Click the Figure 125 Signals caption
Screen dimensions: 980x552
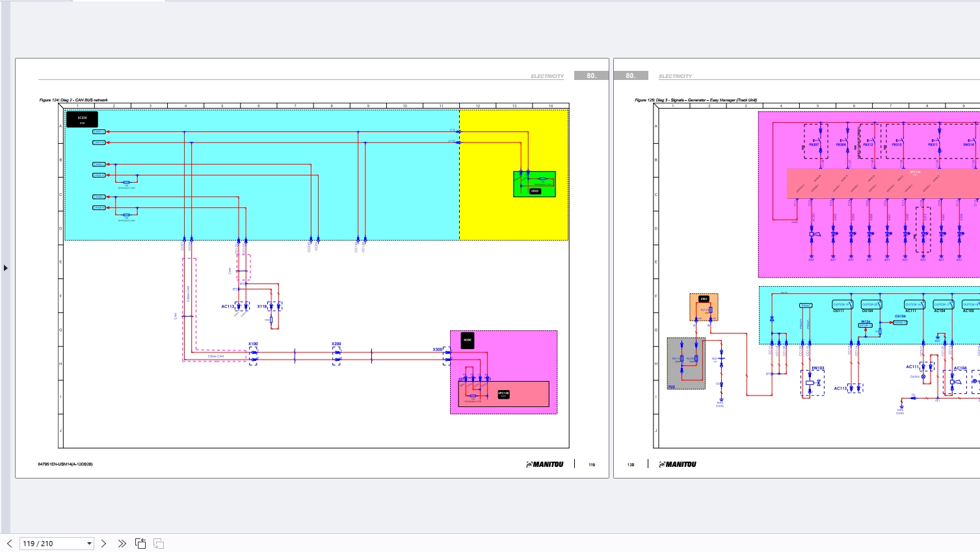pyautogui.click(x=695, y=100)
